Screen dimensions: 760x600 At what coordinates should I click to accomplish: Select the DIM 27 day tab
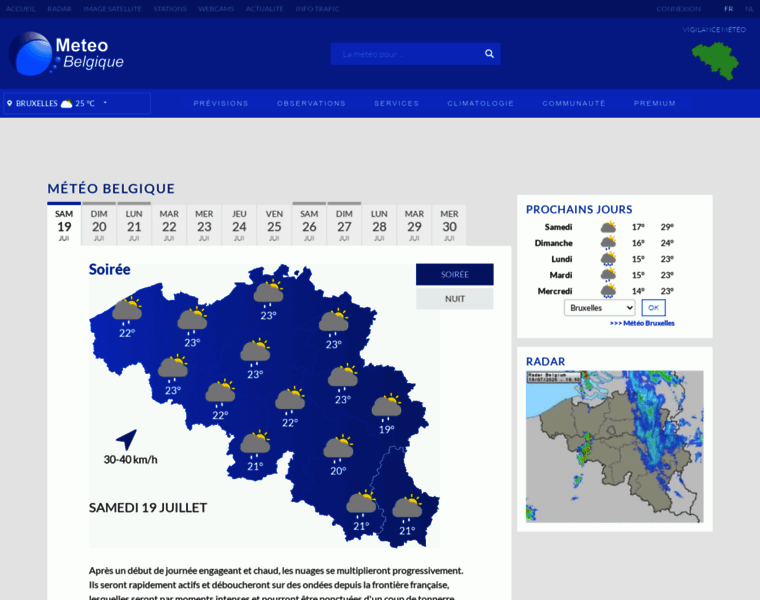point(344,225)
